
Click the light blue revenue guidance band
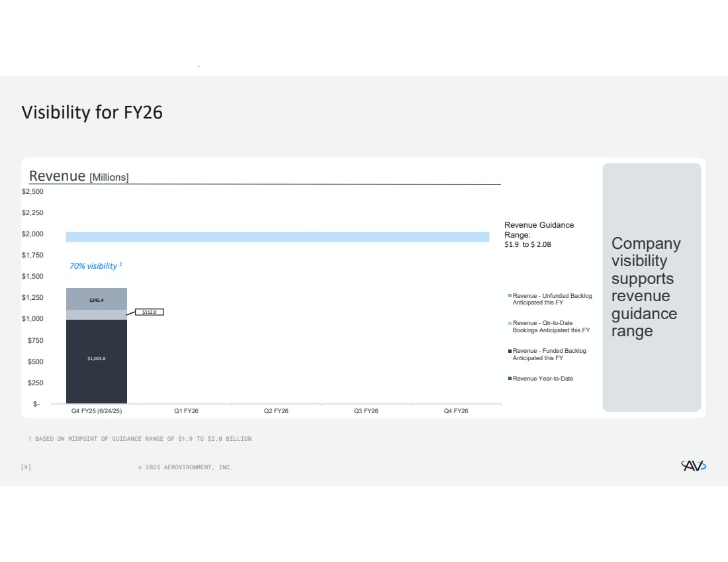click(x=277, y=237)
